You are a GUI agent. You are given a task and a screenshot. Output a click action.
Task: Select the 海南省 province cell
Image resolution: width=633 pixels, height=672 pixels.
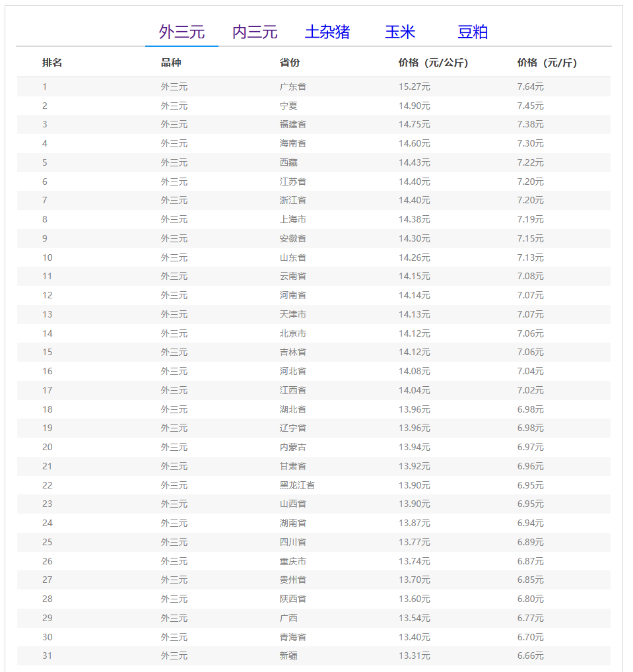click(x=293, y=143)
